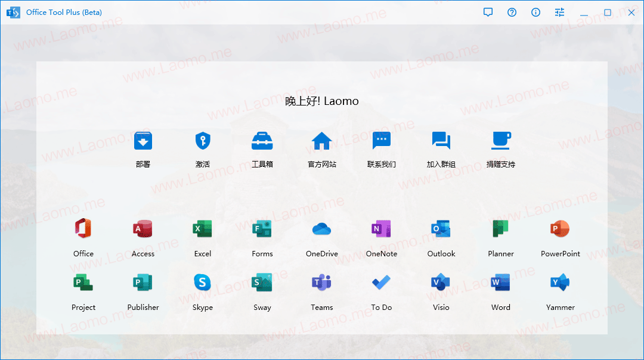Screen dimensions: 644x360
Task: Launch the Word app icon
Action: tap(501, 283)
